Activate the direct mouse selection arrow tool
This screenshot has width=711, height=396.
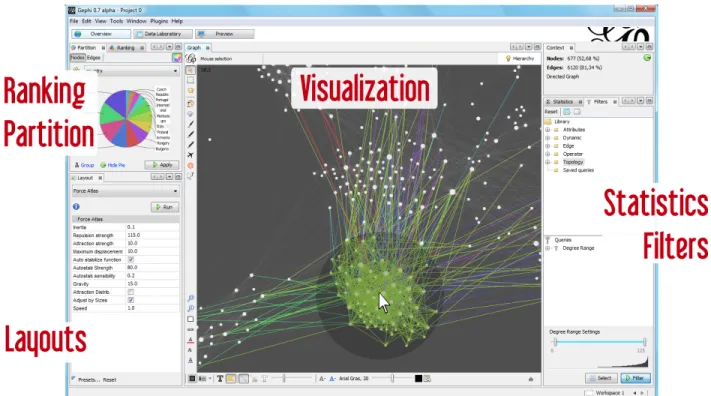(190, 70)
